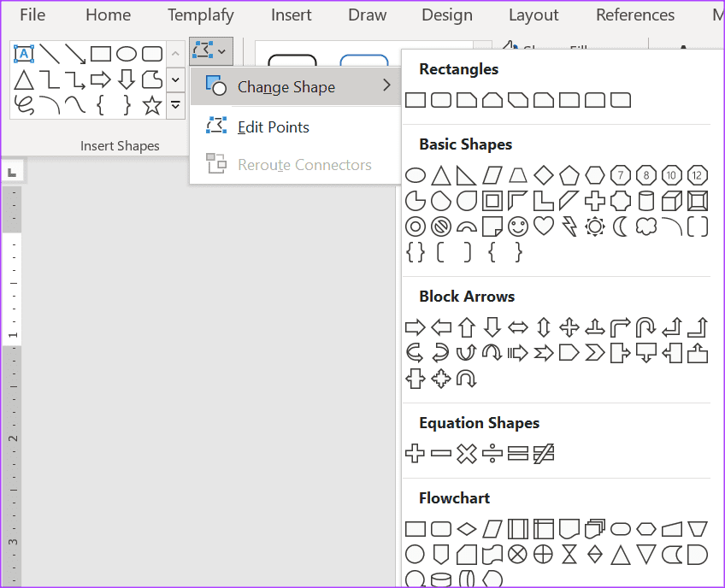
Task: Click the ruler tab selector button
Action: point(12,173)
